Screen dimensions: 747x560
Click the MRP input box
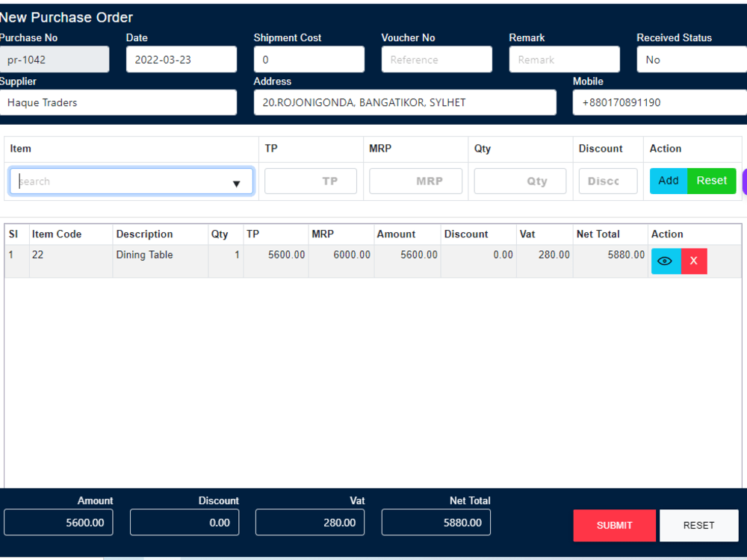click(x=415, y=181)
